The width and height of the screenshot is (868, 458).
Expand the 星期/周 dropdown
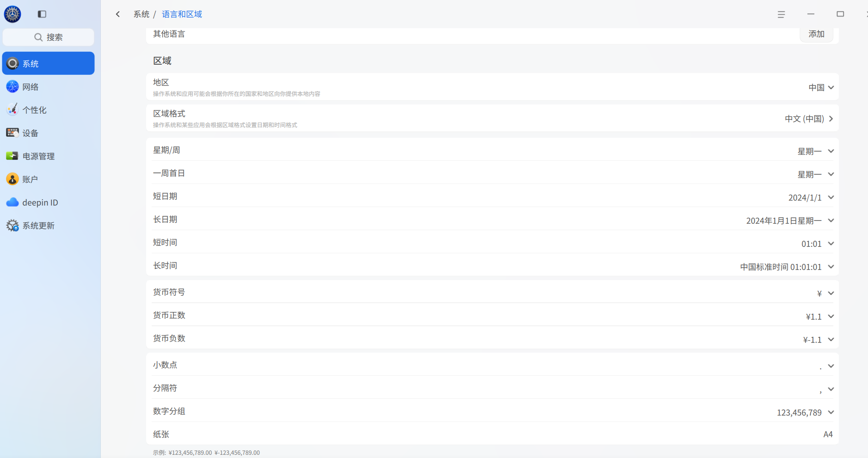point(816,151)
